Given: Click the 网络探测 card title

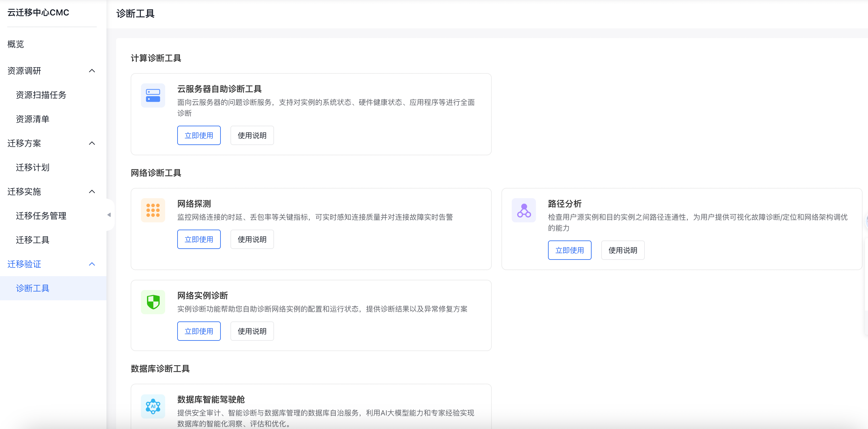Looking at the screenshot, I should point(194,204).
